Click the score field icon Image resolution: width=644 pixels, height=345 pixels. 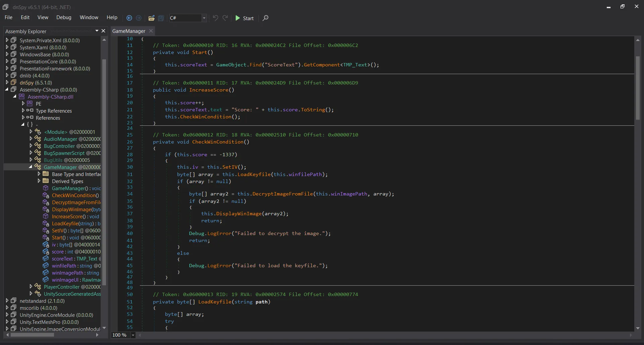[46, 251]
